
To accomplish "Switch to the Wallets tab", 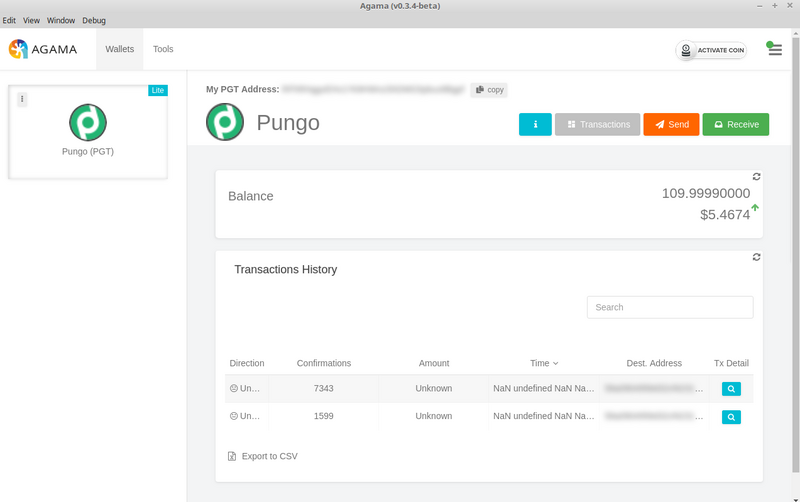I will [120, 49].
